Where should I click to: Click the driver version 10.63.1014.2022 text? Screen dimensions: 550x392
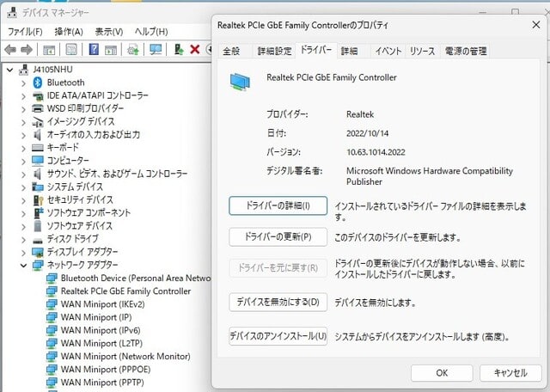click(376, 152)
